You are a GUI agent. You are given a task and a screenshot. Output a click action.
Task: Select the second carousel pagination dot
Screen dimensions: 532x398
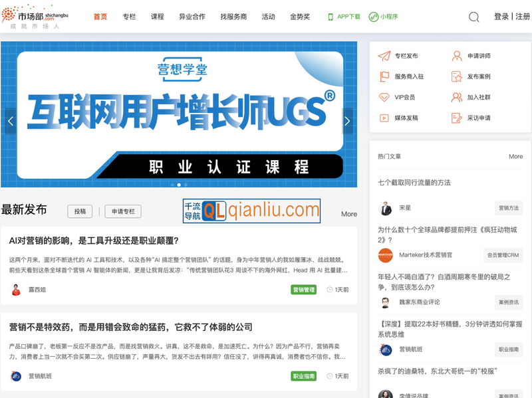pos(180,185)
